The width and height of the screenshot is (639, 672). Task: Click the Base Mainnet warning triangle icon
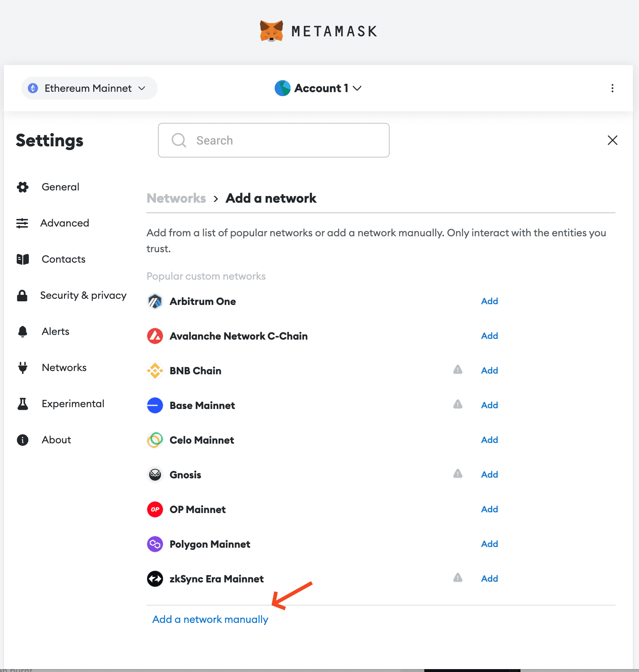click(x=458, y=404)
